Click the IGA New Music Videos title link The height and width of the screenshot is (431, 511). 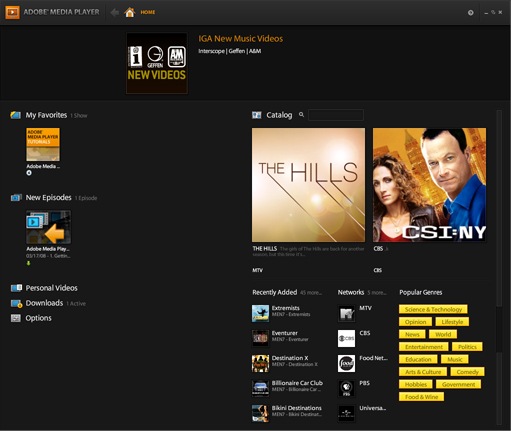240,39
